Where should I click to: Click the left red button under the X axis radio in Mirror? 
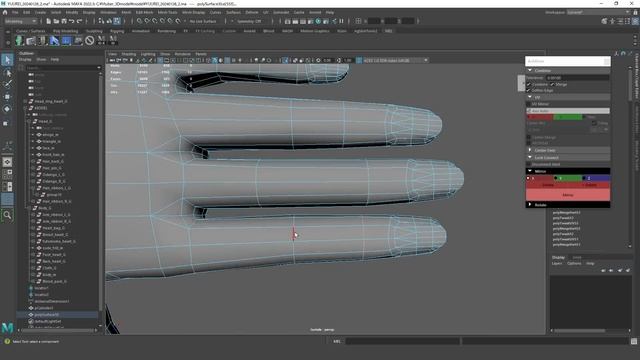pyautogui.click(x=547, y=185)
